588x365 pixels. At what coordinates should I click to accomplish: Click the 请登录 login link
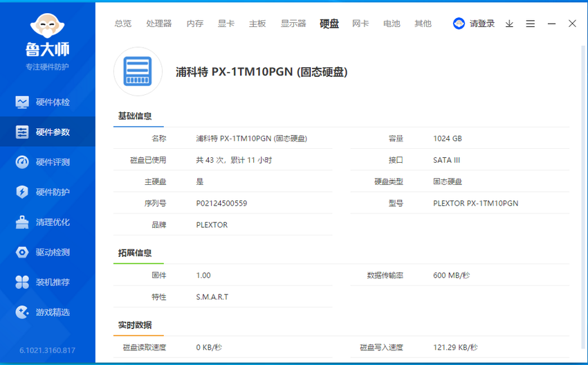(482, 24)
